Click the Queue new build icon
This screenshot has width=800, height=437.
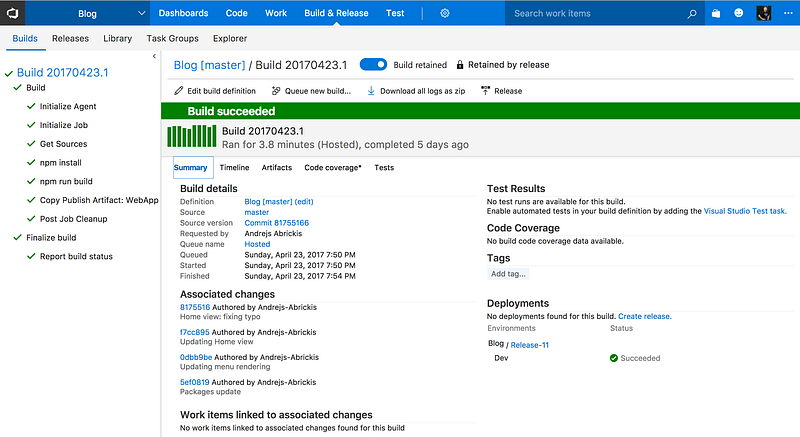(276, 91)
